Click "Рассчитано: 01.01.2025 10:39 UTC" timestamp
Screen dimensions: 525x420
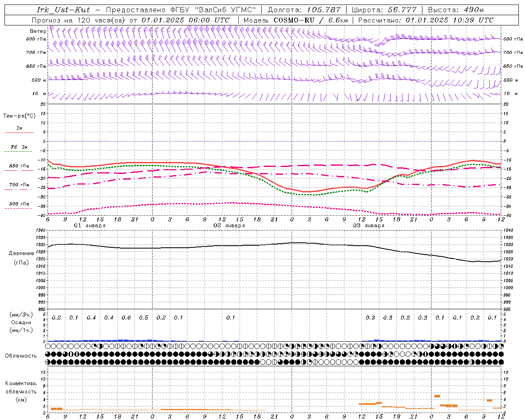click(x=426, y=20)
